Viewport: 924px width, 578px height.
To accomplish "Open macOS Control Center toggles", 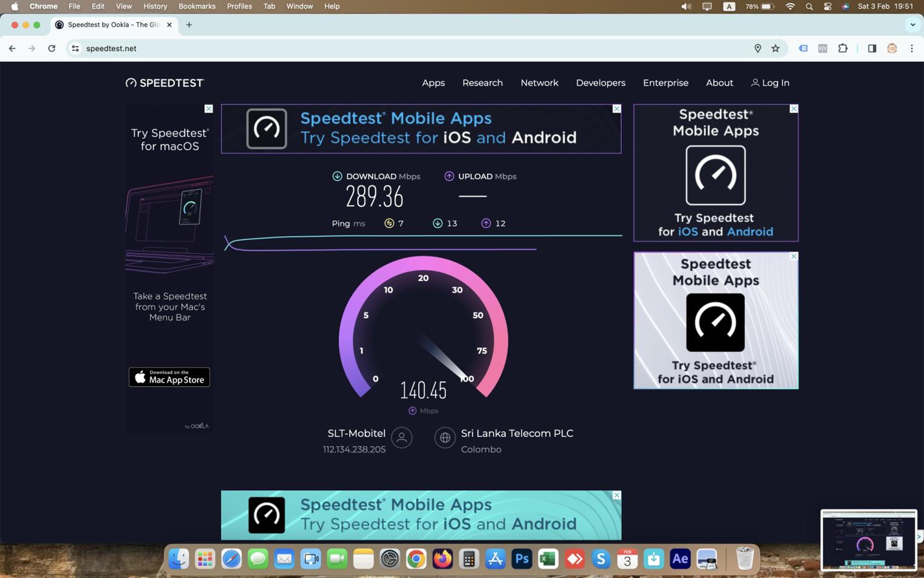I will click(x=827, y=6).
